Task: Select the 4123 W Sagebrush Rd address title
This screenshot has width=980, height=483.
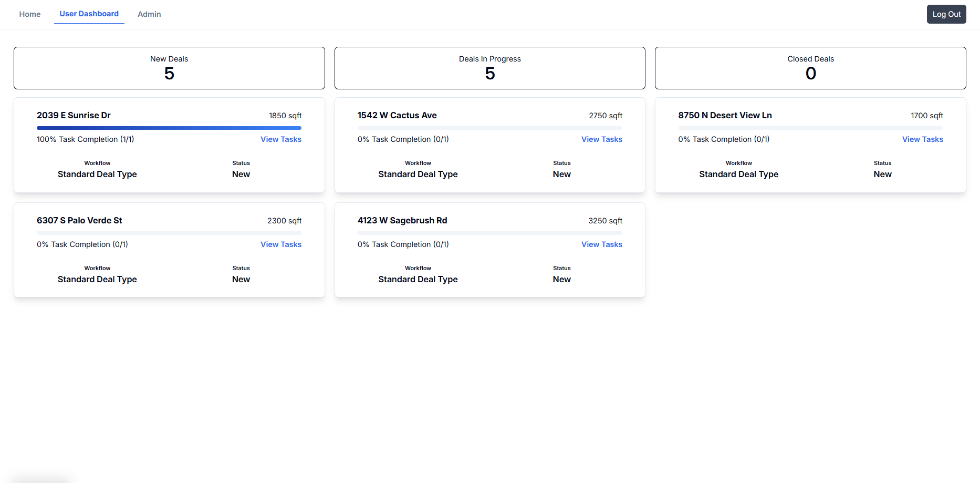Action: (x=402, y=220)
